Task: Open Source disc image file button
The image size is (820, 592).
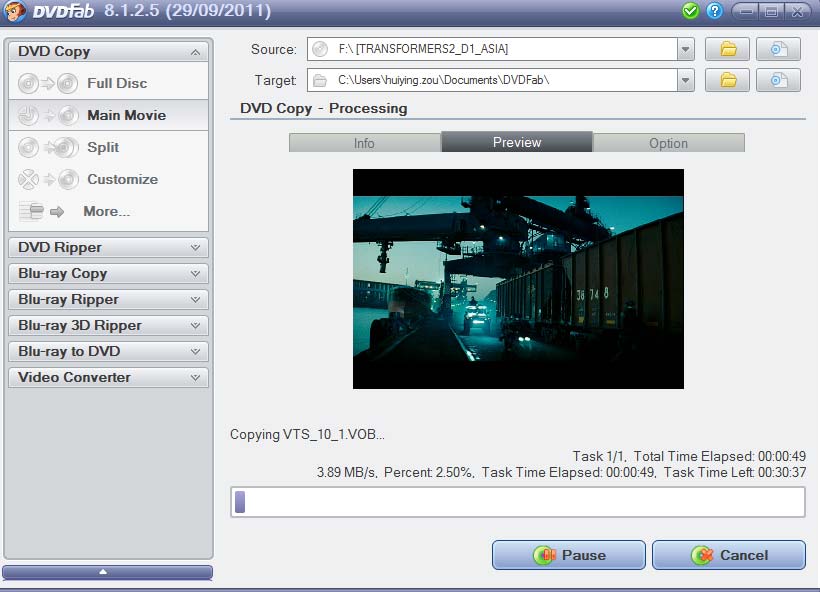Action: pos(778,49)
